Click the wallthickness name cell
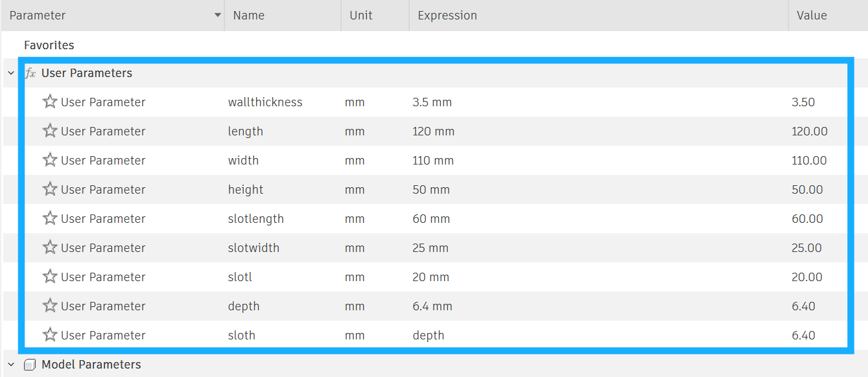Screen dimensions: 868x377 (x=265, y=102)
